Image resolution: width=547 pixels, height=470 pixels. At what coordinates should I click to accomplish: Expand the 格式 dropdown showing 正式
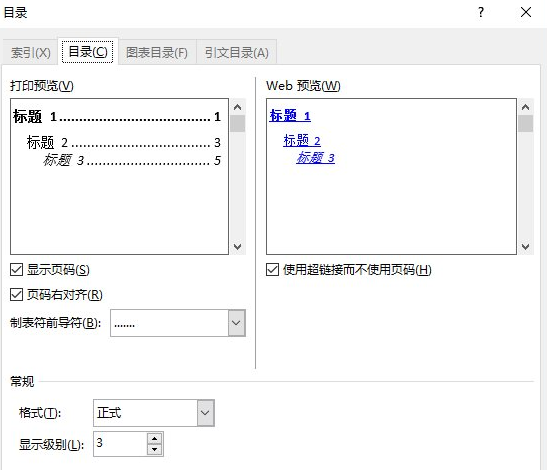pyautogui.click(x=205, y=413)
